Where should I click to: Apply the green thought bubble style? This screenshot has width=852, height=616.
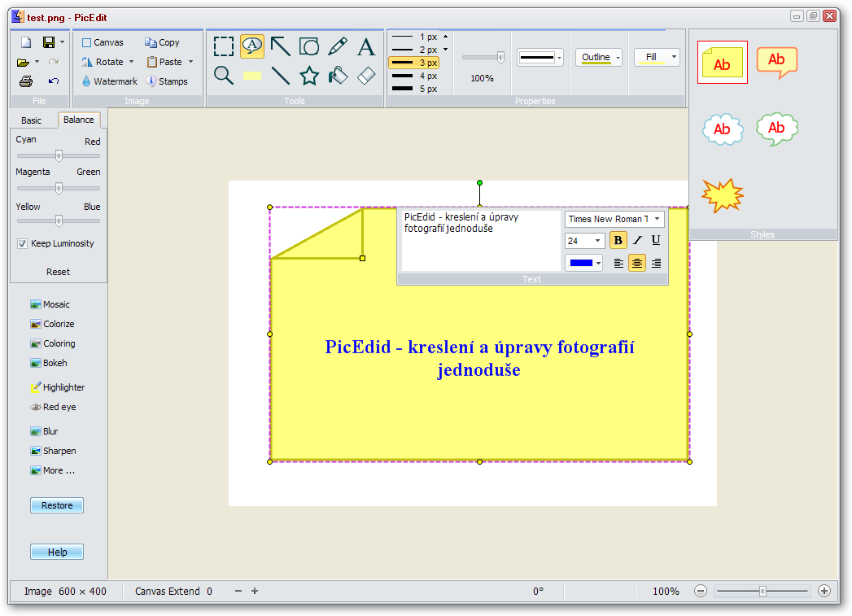(777, 129)
